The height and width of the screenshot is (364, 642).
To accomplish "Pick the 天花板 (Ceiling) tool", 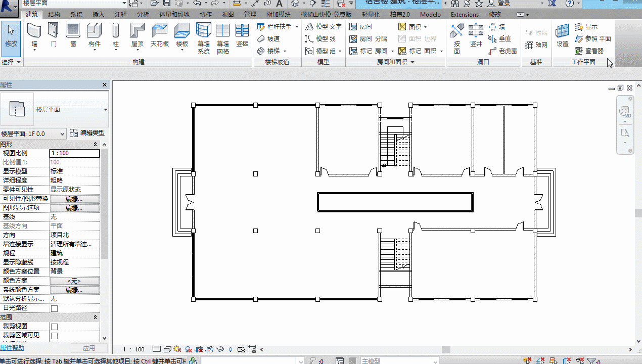I will coord(160,36).
